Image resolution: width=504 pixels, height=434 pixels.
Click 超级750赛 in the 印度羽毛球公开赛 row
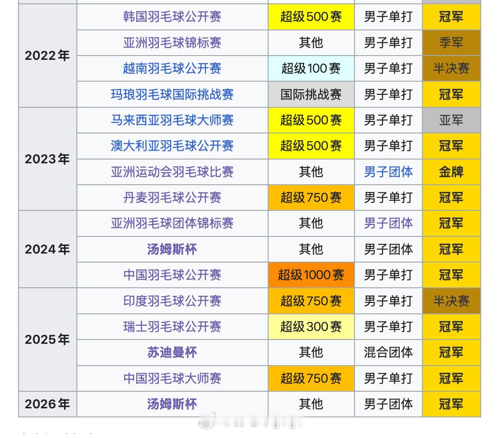[311, 301]
